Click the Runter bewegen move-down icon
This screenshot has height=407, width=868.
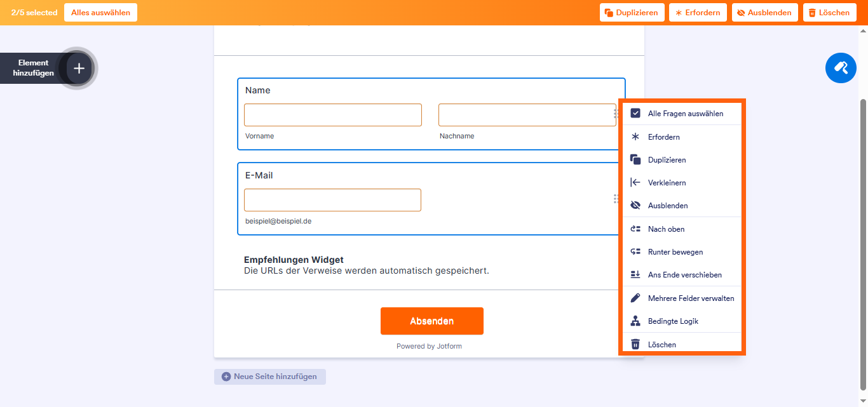635,252
